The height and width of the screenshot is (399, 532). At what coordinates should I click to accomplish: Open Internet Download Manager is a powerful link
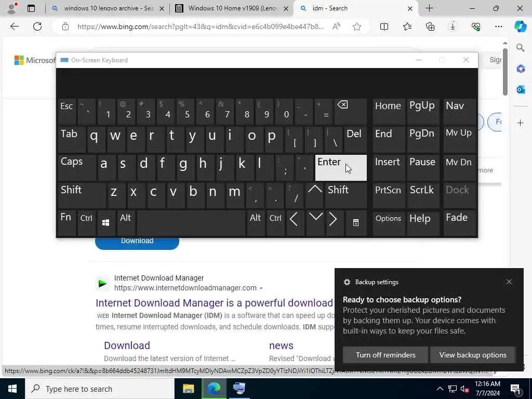[x=215, y=303]
